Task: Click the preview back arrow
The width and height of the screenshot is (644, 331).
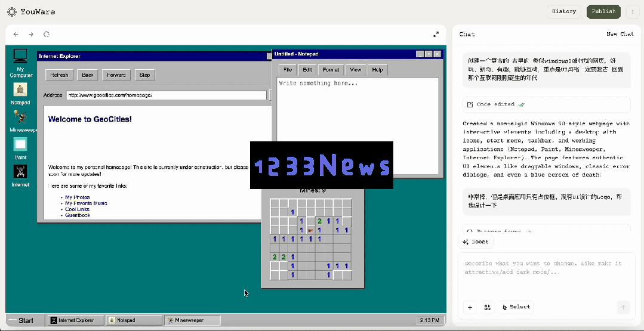Action: 16,35
